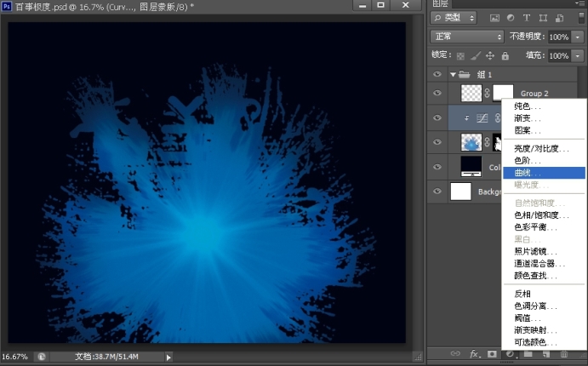
Task: Click the link layers icon
Action: pyautogui.click(x=455, y=353)
